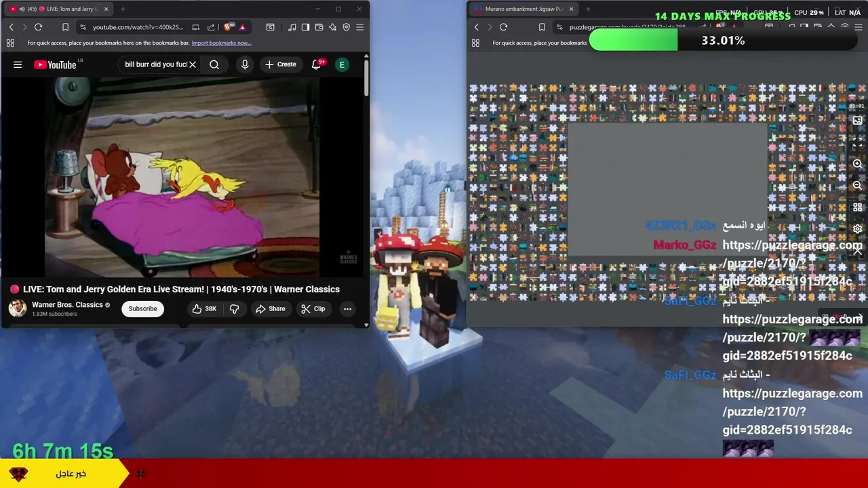Show the puzzle preview image

point(857,121)
